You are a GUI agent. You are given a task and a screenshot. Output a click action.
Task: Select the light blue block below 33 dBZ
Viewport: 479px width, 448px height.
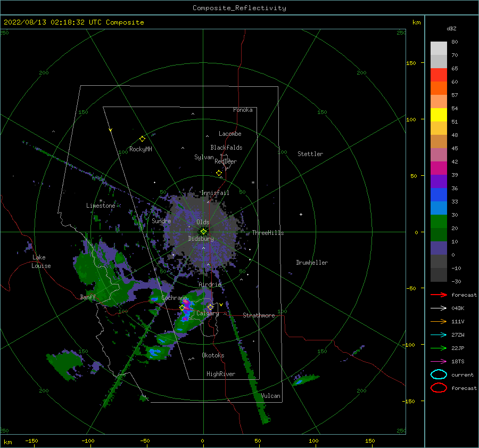pos(439,208)
